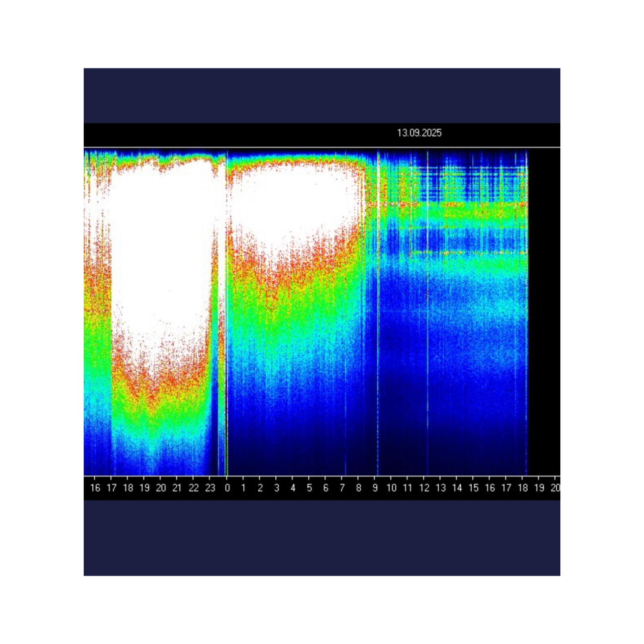The image size is (644, 644).
Task: Click the 13.09.2025 date label
Action: (419, 133)
